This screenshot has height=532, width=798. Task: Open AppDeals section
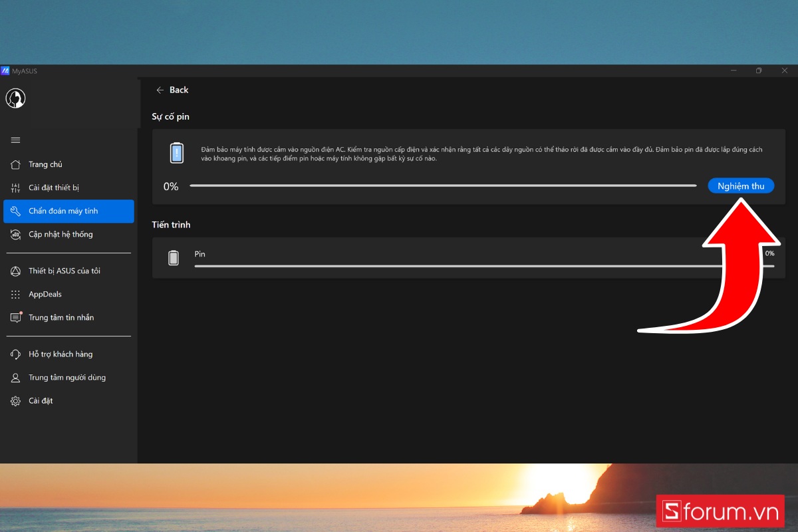click(68, 294)
